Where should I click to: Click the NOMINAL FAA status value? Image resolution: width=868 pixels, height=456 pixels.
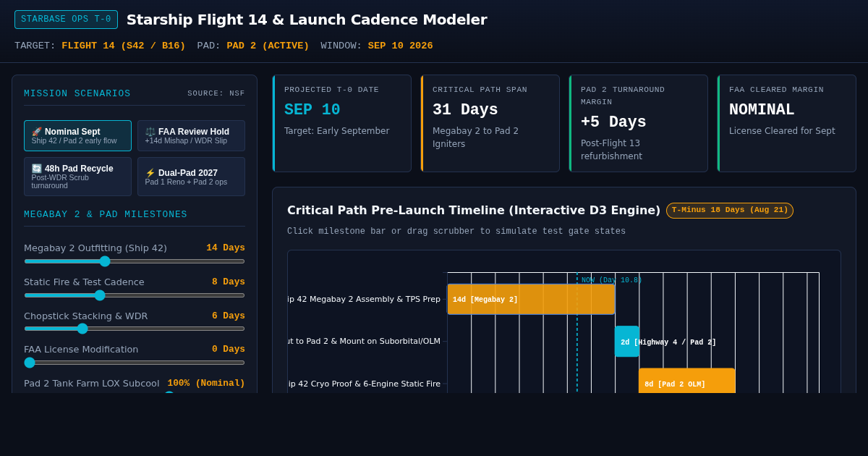tap(762, 110)
